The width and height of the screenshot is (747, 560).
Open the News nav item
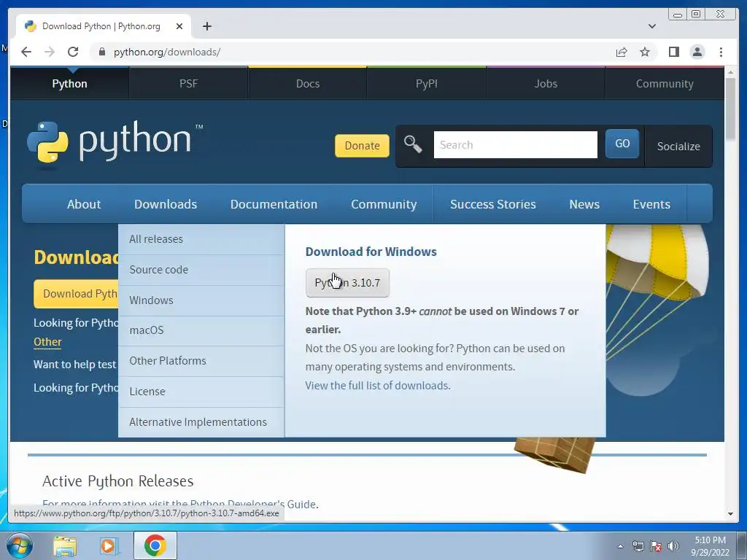click(584, 204)
